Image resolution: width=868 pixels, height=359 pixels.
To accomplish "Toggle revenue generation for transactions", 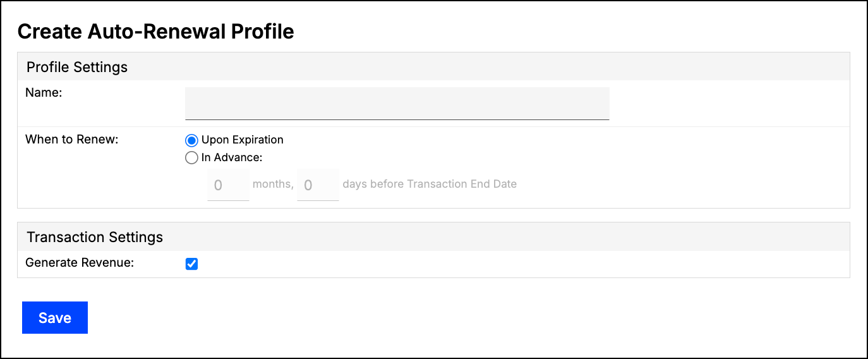I will (191, 264).
